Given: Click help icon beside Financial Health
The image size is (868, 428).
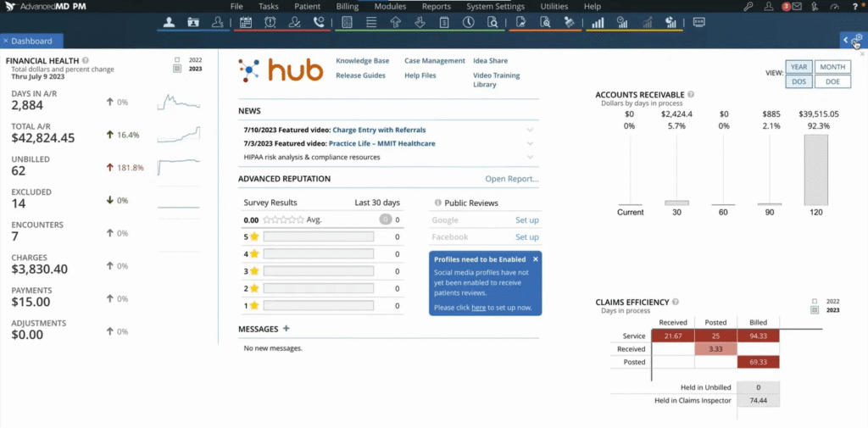Looking at the screenshot, I should point(86,61).
